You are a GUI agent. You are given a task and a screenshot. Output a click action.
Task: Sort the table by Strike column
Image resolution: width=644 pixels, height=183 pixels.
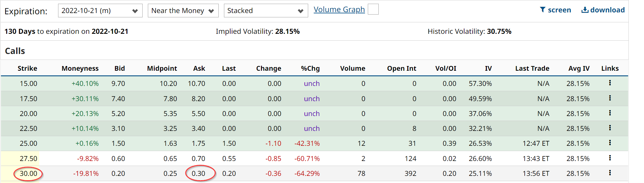pos(27,68)
